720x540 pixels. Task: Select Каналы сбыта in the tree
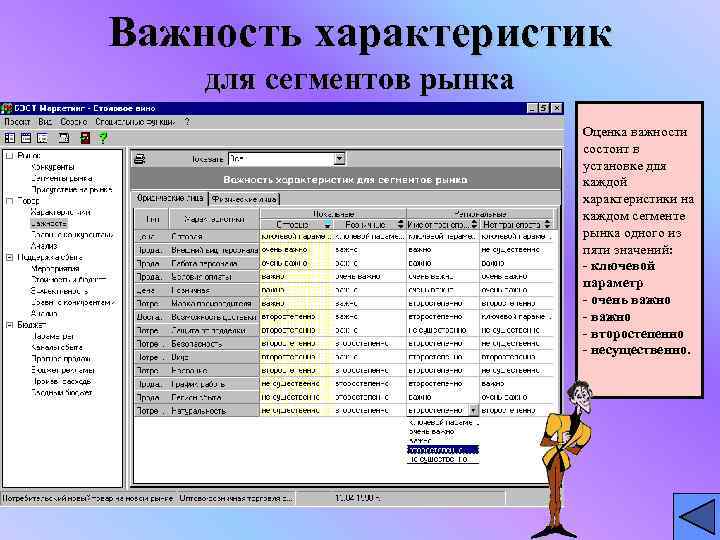[57, 347]
